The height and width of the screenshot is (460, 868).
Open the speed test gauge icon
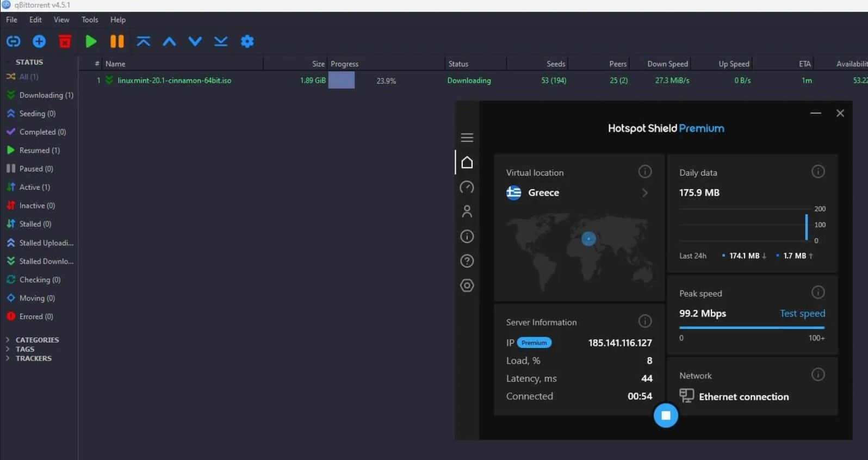[x=467, y=188]
